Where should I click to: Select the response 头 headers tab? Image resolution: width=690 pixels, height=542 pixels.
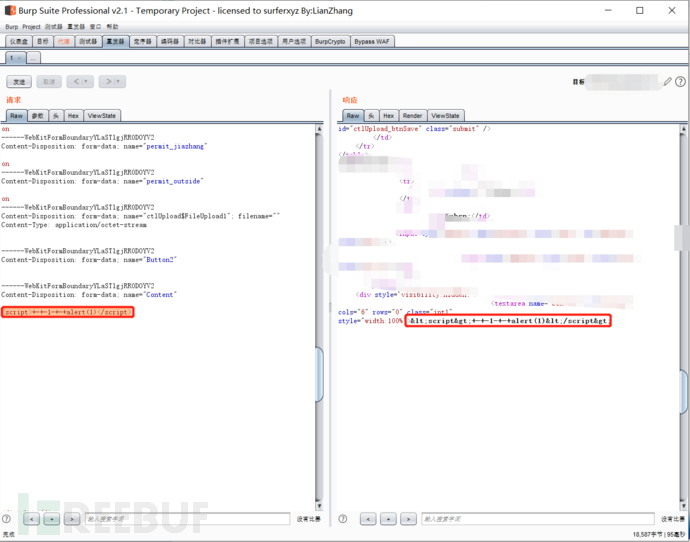click(x=371, y=116)
